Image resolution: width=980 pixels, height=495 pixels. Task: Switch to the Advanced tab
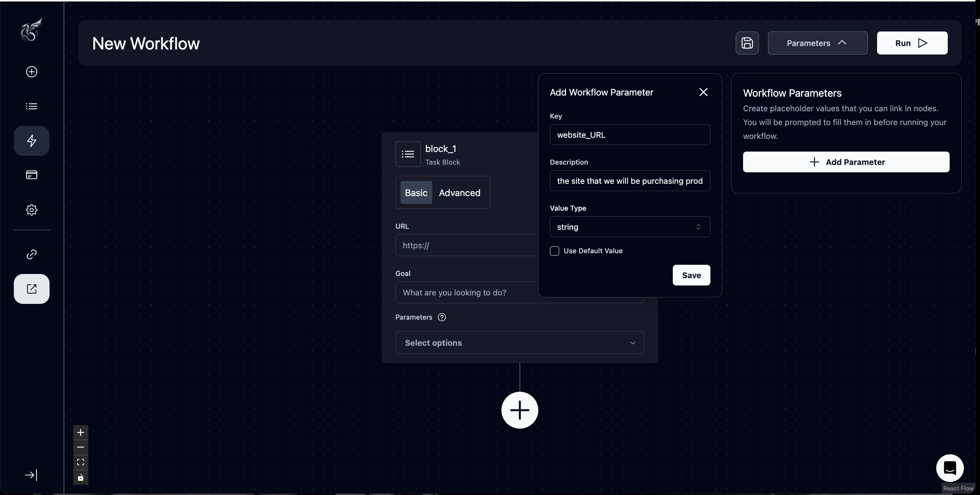click(x=459, y=193)
